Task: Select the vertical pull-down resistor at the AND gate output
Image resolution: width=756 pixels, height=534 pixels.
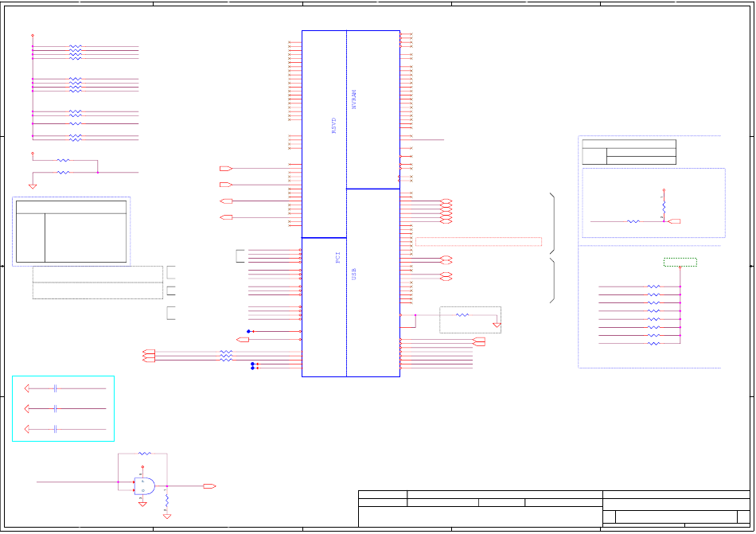Action: click(x=167, y=501)
